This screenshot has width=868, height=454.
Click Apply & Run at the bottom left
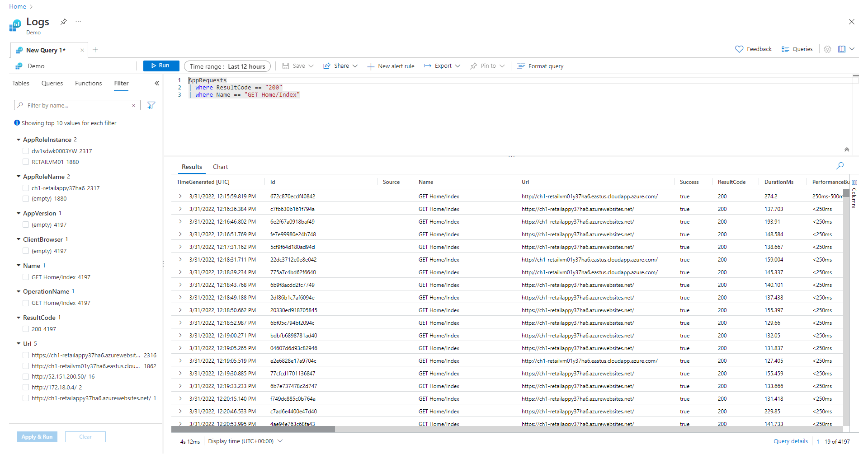click(37, 436)
